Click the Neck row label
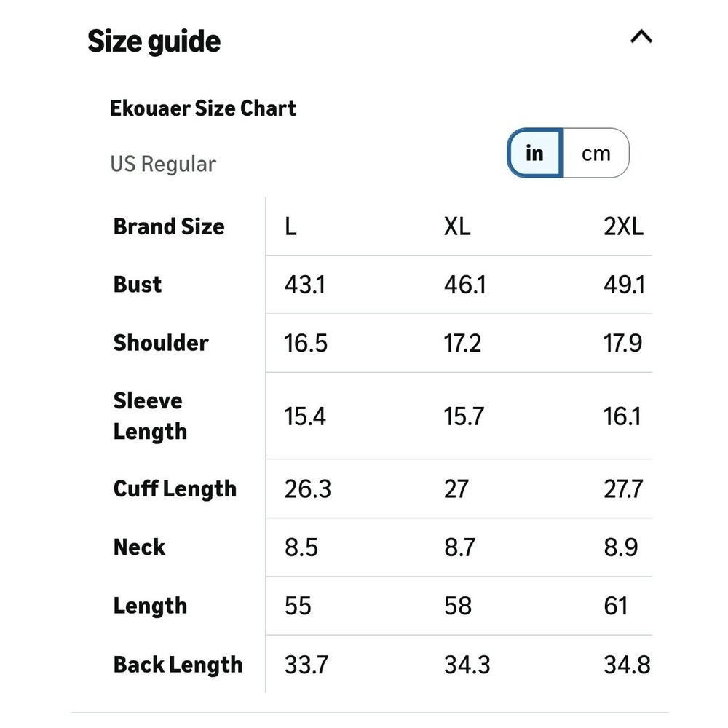Screen dimensions: 728x728 [x=139, y=547]
